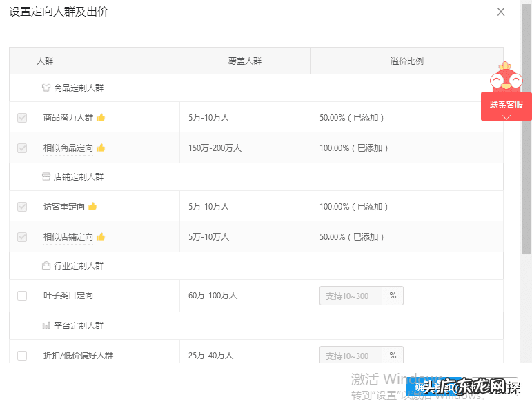This screenshot has height=406, width=532.
Task: Click the 叶子类目定向 label
Action: point(68,296)
